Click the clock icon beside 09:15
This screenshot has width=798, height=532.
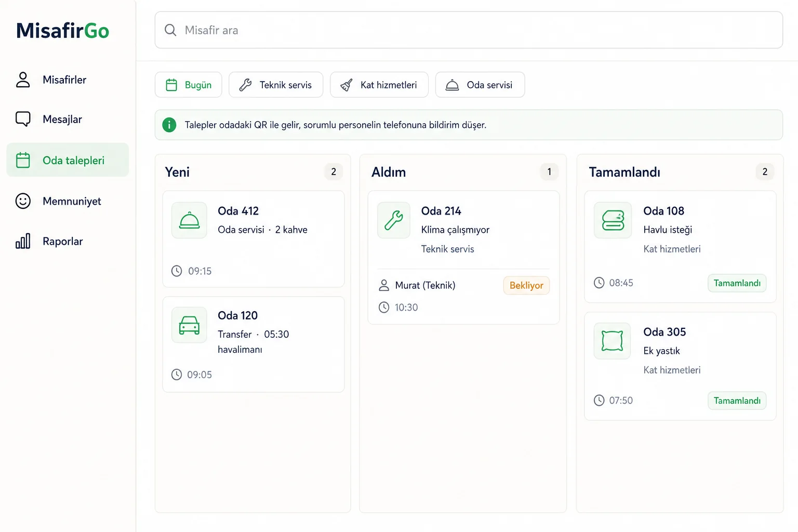(x=177, y=271)
